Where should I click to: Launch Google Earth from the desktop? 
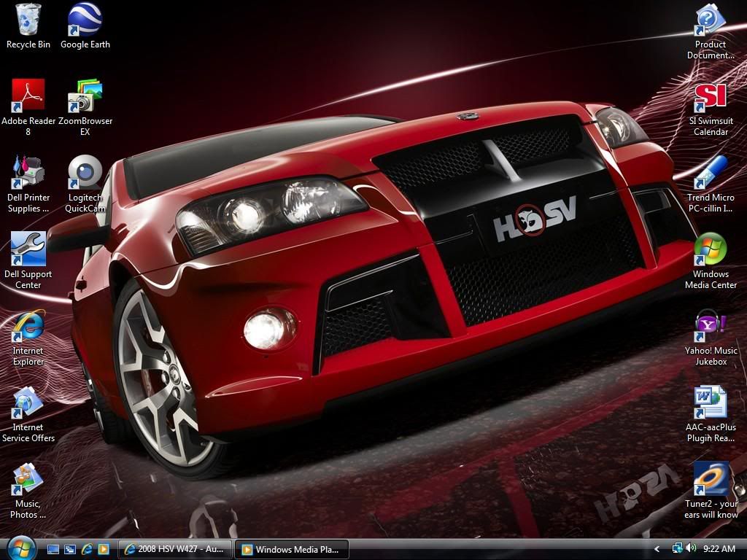coord(85,22)
